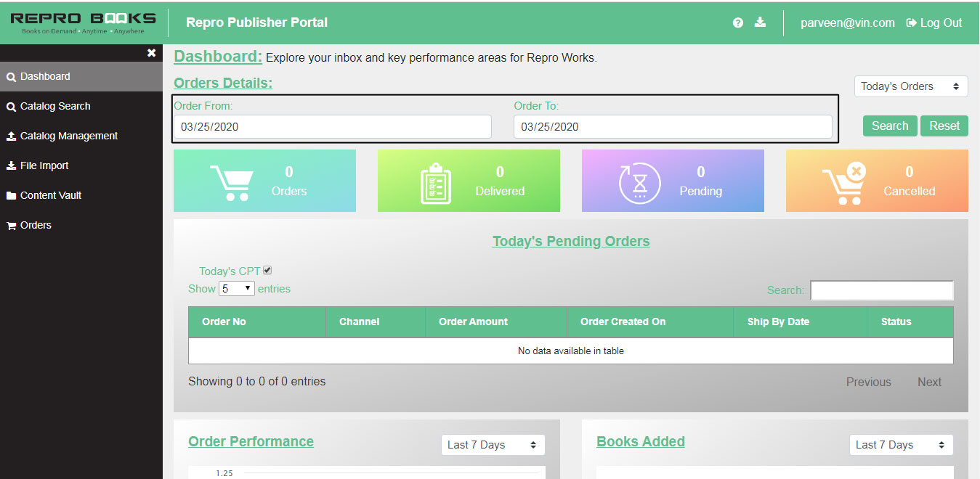Open File Import from the sidebar

click(44, 165)
